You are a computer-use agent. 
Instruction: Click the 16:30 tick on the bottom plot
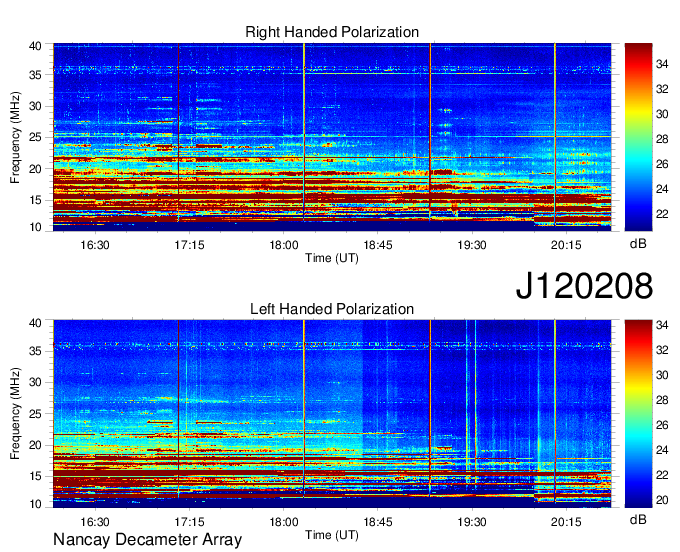click(95, 522)
